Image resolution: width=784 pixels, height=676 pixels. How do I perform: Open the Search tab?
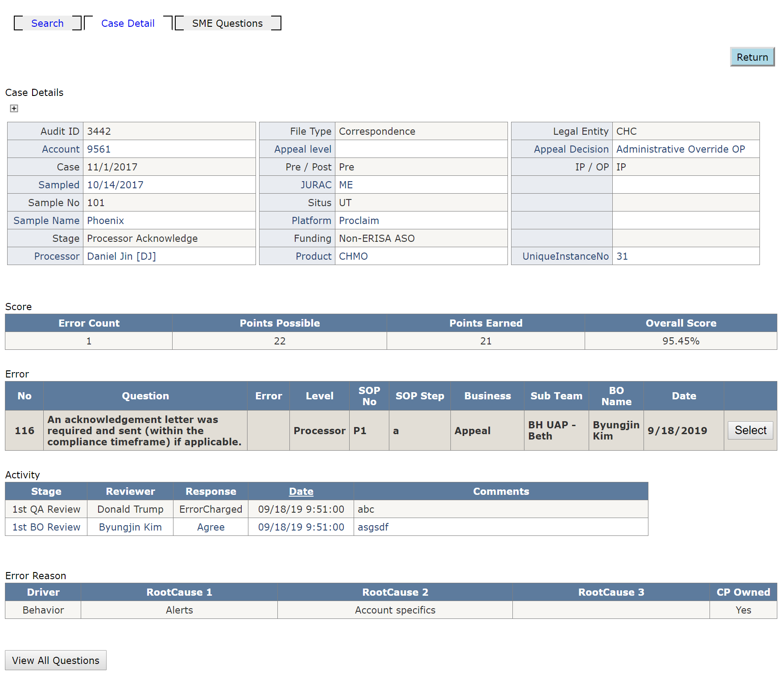pos(47,23)
